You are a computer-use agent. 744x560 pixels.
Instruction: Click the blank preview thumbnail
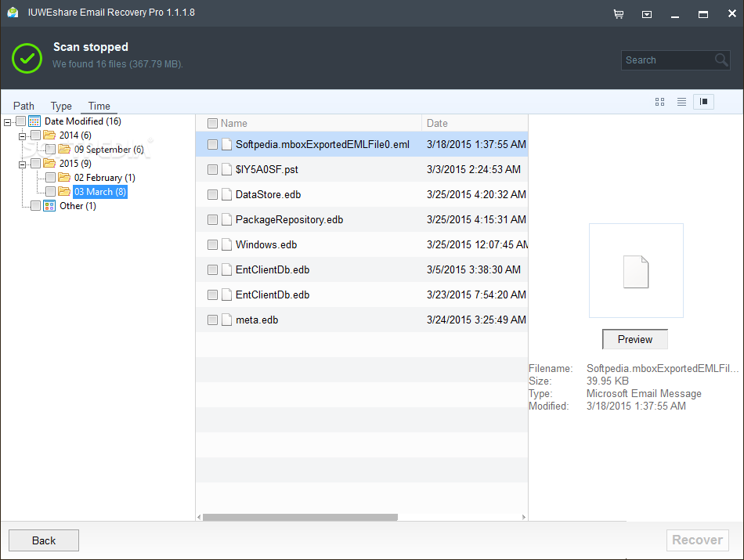point(636,270)
